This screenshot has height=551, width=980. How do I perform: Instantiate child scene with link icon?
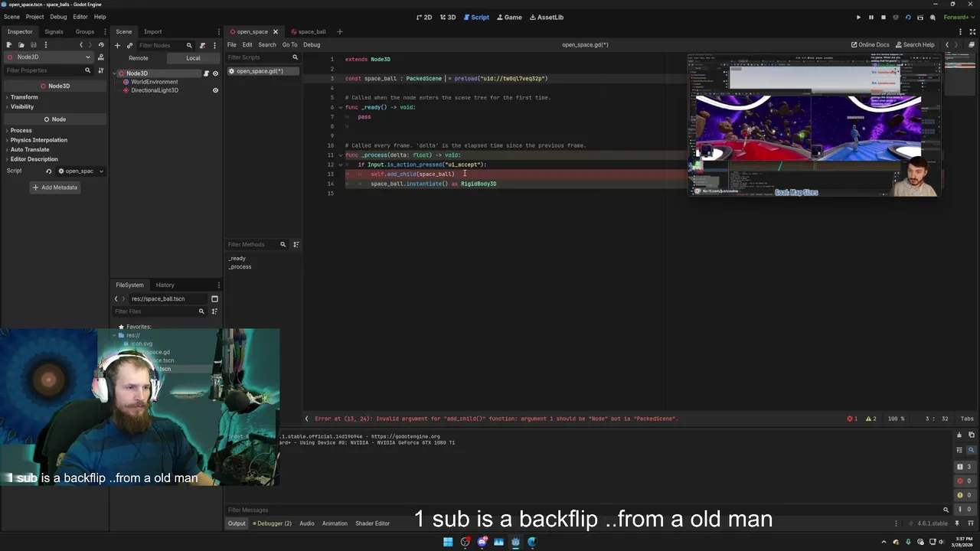129,45
